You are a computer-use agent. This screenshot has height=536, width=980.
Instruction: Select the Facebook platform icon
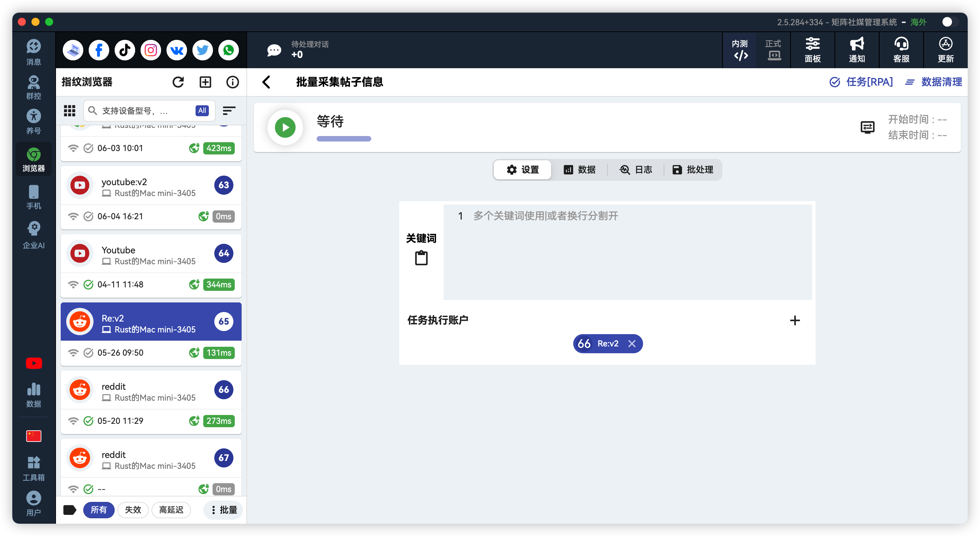tap(99, 50)
